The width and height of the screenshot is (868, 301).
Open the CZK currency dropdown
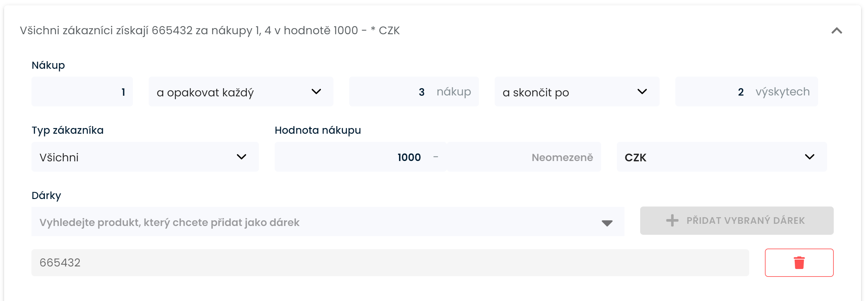click(722, 157)
